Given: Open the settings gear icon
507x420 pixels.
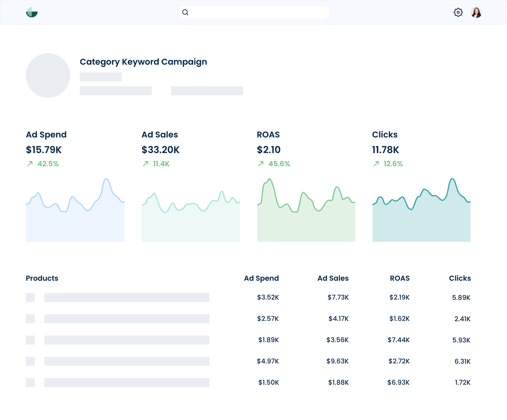Looking at the screenshot, I should pyautogui.click(x=458, y=12).
